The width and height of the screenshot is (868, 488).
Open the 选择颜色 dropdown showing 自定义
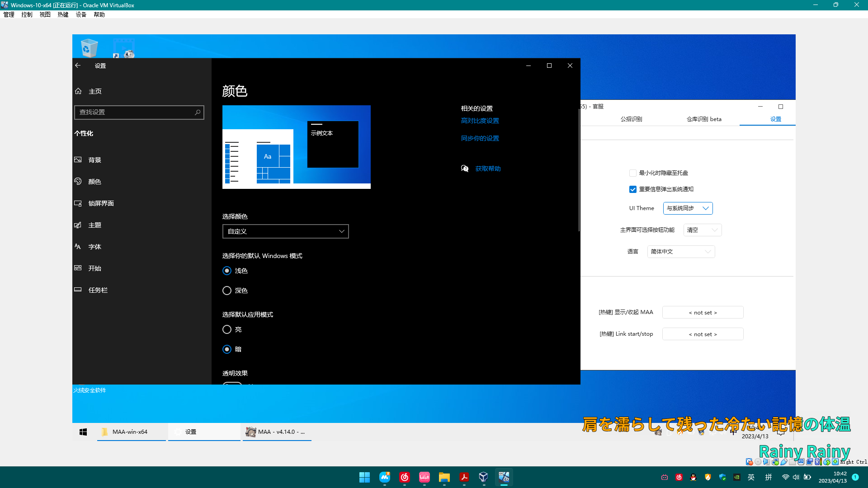click(x=285, y=231)
